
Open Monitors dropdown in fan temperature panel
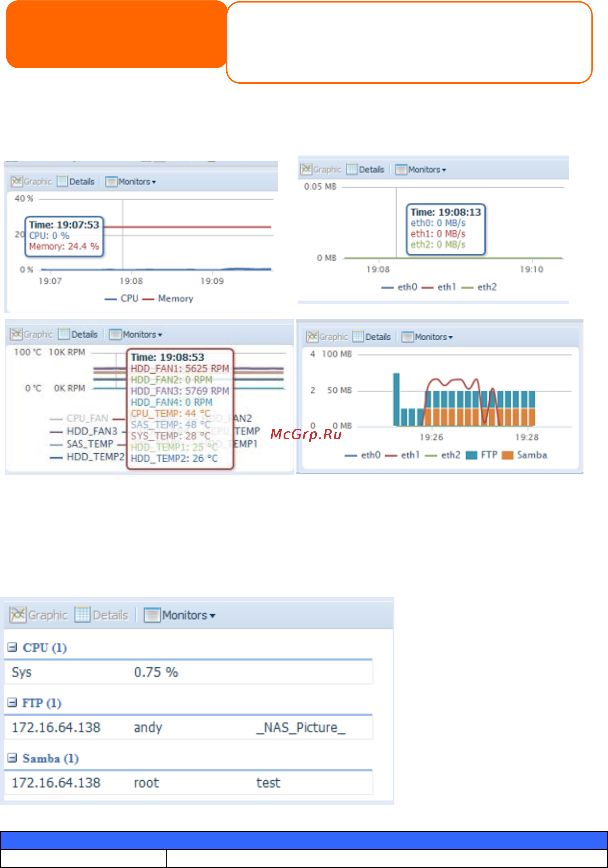135,334
